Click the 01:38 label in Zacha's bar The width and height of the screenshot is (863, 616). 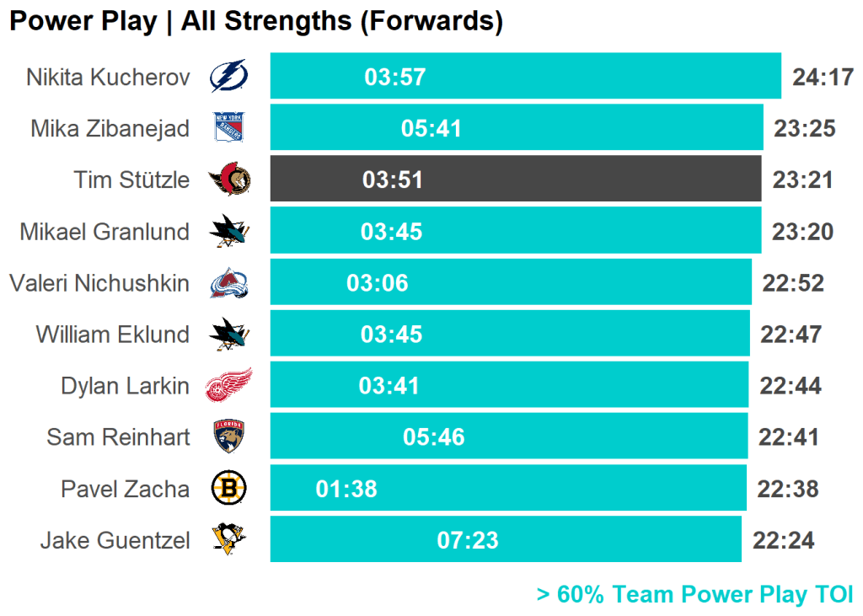pyautogui.click(x=346, y=489)
